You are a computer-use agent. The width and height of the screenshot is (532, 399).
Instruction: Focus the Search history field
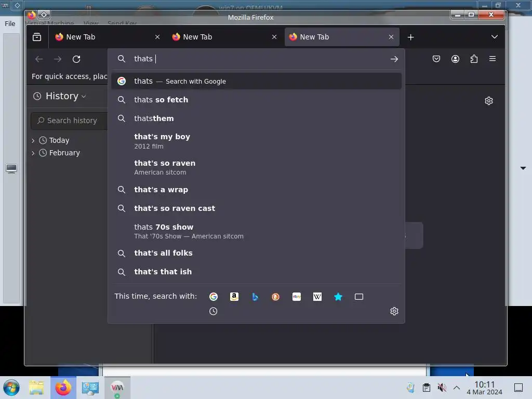pyautogui.click(x=69, y=121)
